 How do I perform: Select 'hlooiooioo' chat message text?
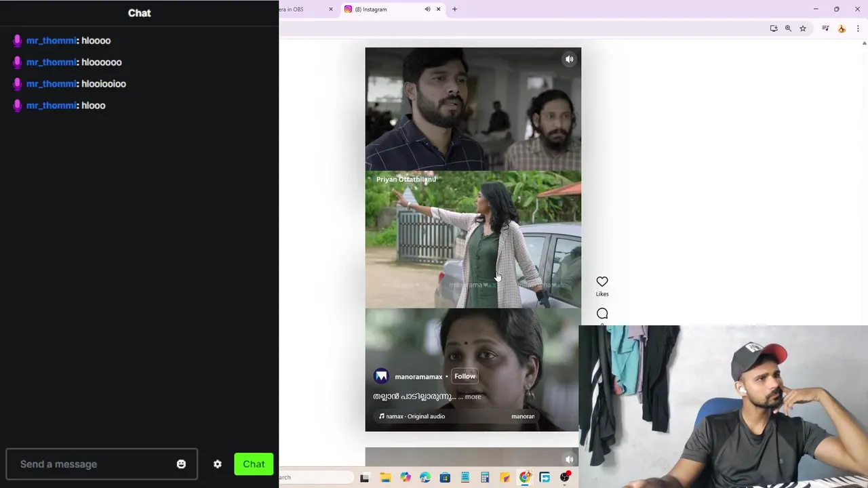tap(104, 84)
